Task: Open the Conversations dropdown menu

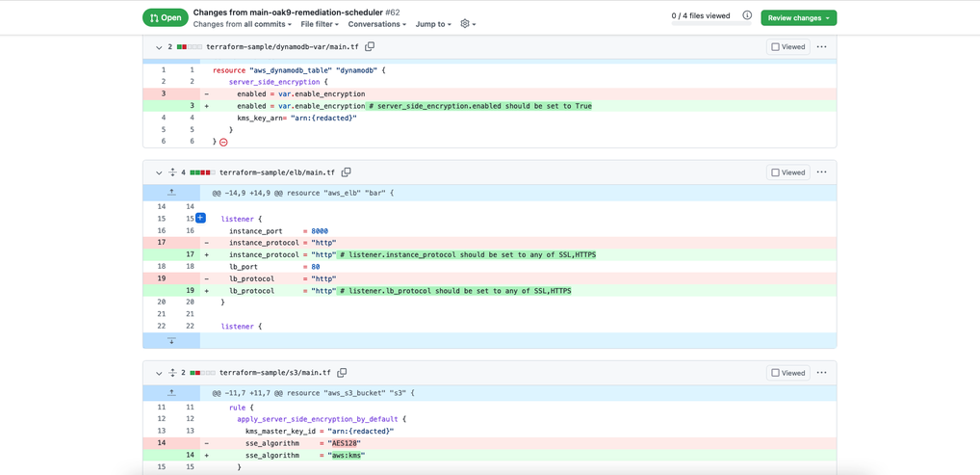Action: (376, 24)
